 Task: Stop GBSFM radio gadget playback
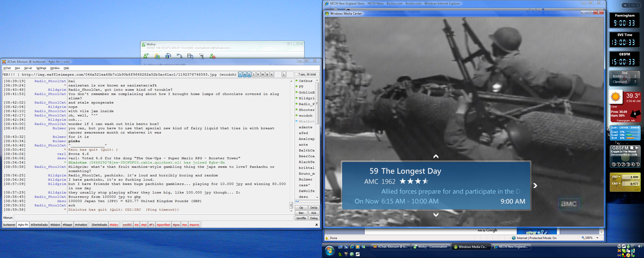click(x=631, y=148)
